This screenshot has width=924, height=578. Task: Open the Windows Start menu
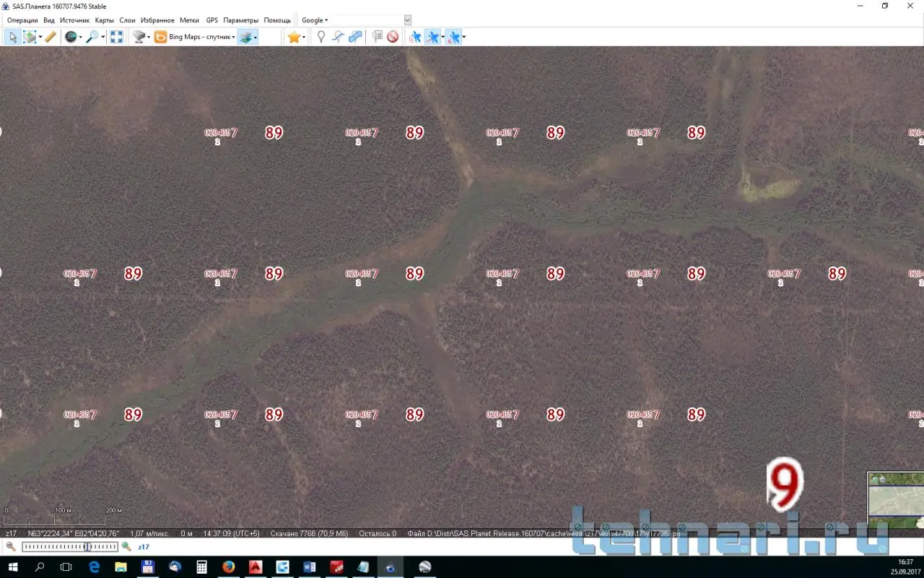(x=14, y=567)
